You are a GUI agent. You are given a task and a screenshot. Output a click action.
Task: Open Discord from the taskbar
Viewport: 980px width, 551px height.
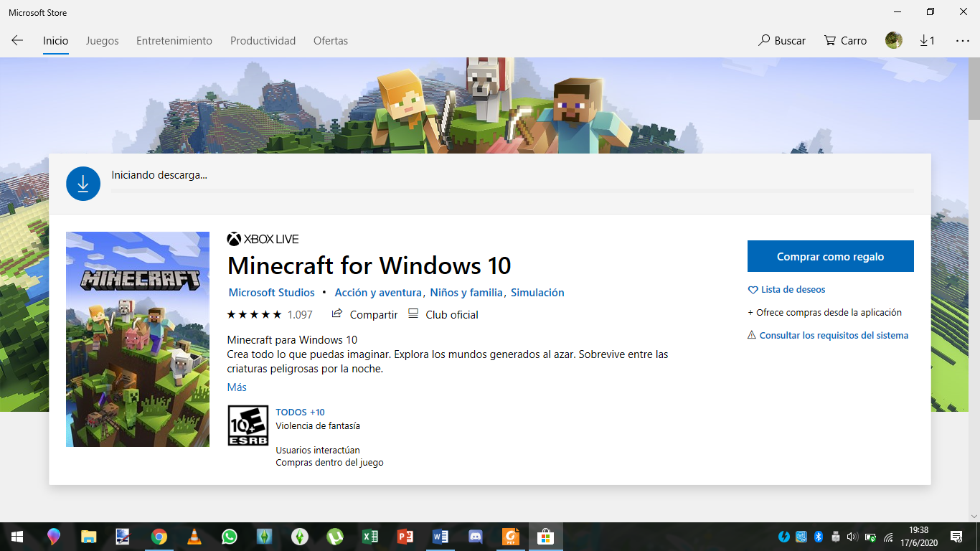(475, 537)
